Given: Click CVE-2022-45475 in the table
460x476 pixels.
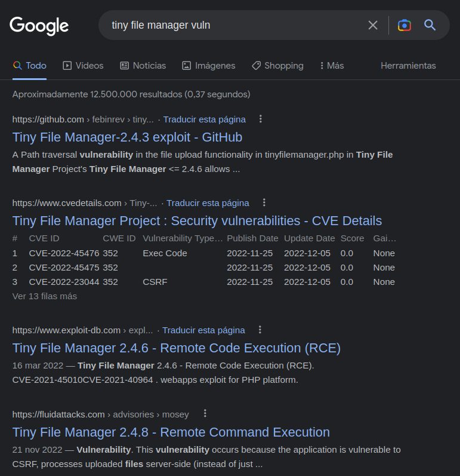Looking at the screenshot, I should click(64, 268).
